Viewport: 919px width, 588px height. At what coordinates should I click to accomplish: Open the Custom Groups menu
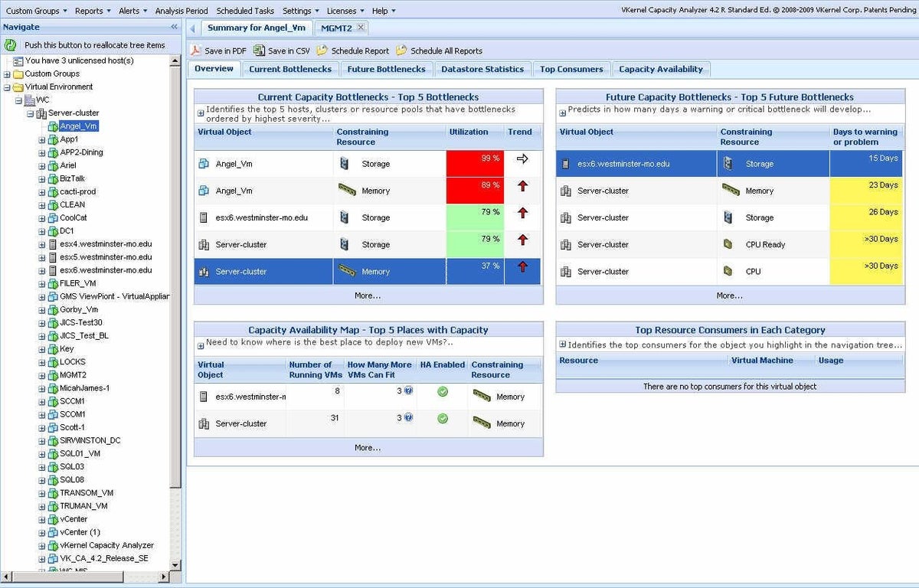tap(37, 11)
